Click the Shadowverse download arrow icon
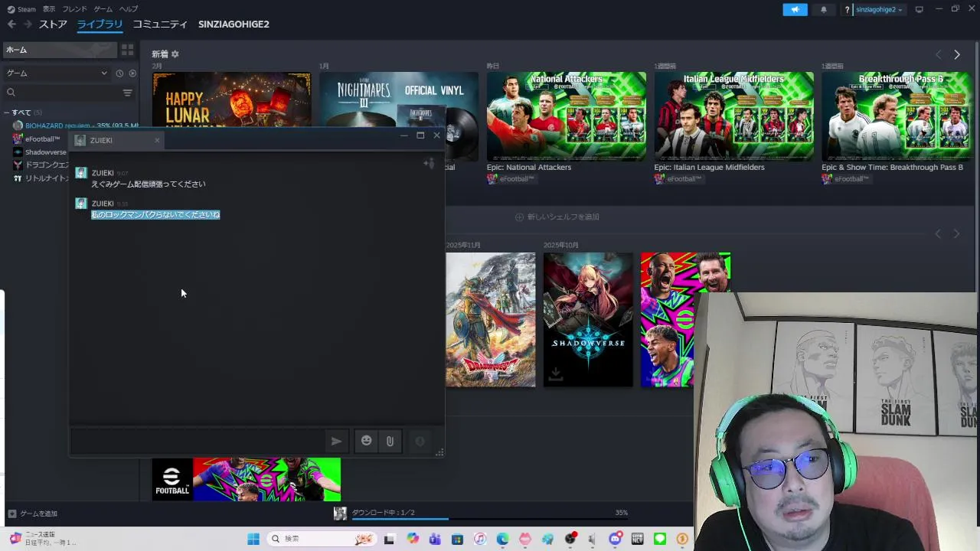 click(556, 373)
